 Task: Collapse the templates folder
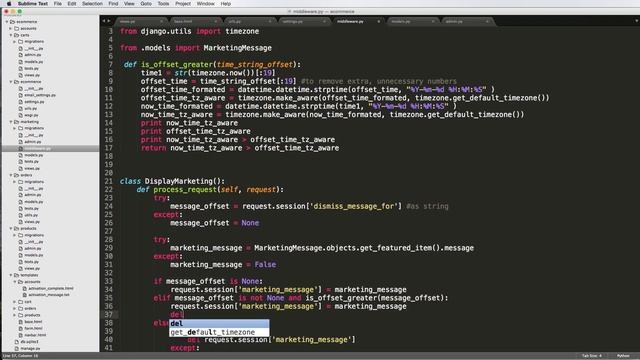(11, 275)
